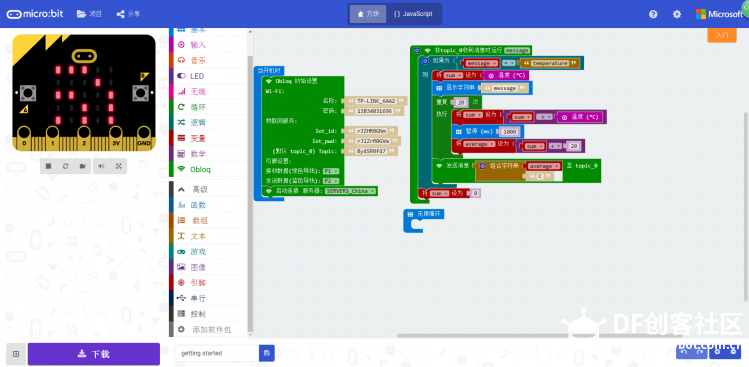Open the 变量 (Variables) category
Screen dimensions: 749x367
208,138
